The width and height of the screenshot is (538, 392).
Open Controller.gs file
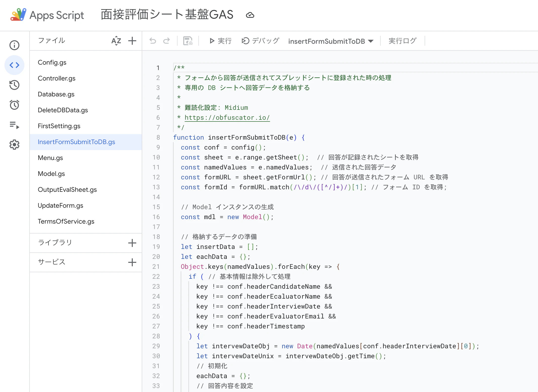86,78
